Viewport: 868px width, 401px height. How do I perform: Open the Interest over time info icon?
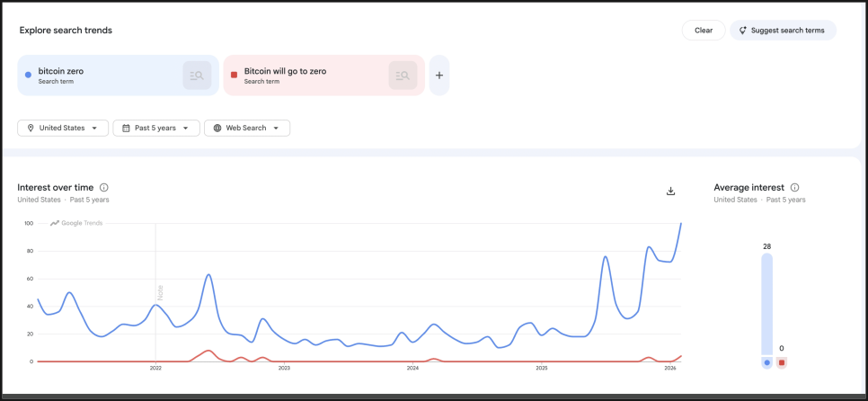[x=104, y=187]
